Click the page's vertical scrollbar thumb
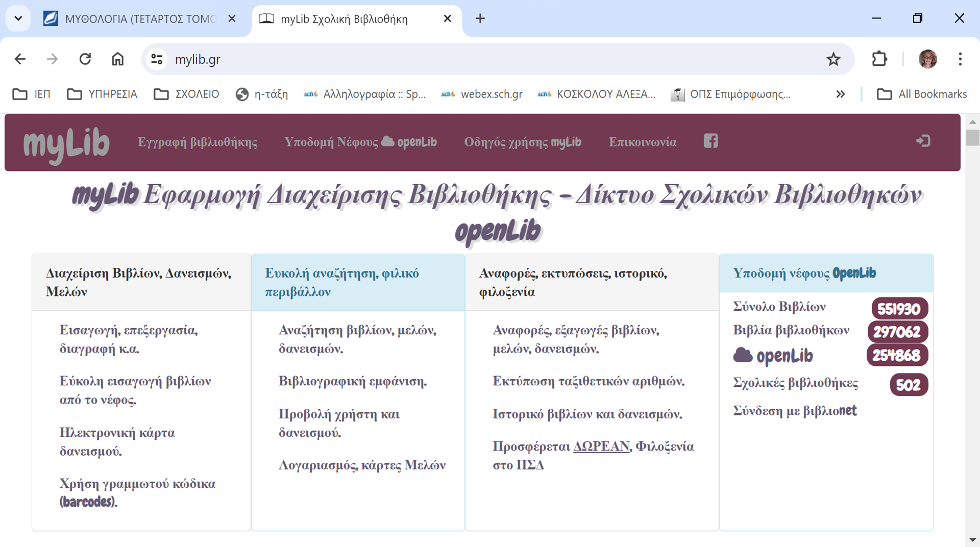Image resolution: width=980 pixels, height=547 pixels. click(972, 138)
